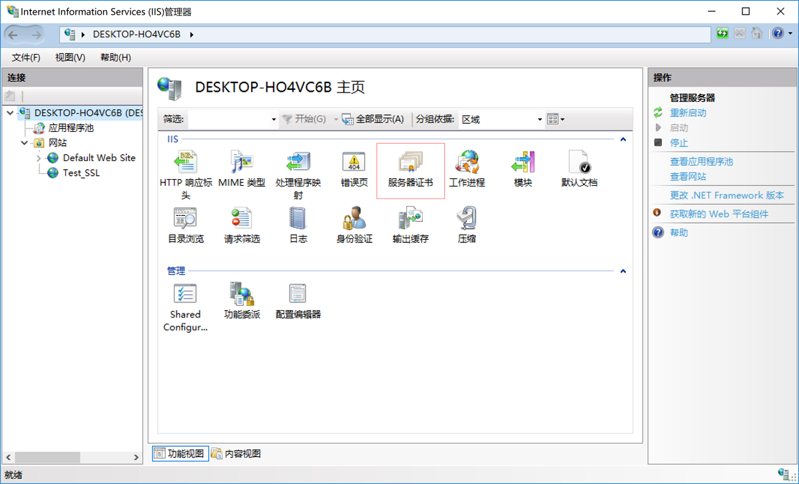Open Shared Configuration feature
The height and width of the screenshot is (484, 799).
(x=185, y=307)
